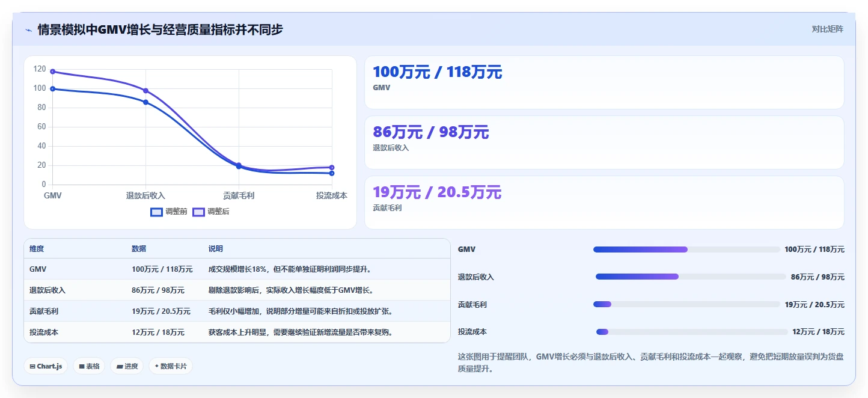Click the 贡献毛利 table row label
Screen dimensions: 868x398
[x=44, y=311]
